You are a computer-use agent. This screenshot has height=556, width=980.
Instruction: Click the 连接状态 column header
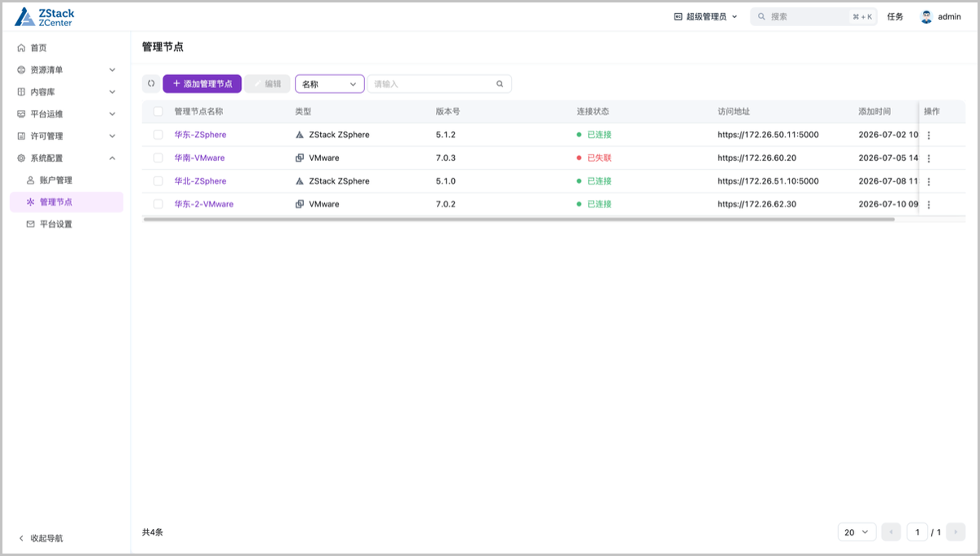click(593, 111)
